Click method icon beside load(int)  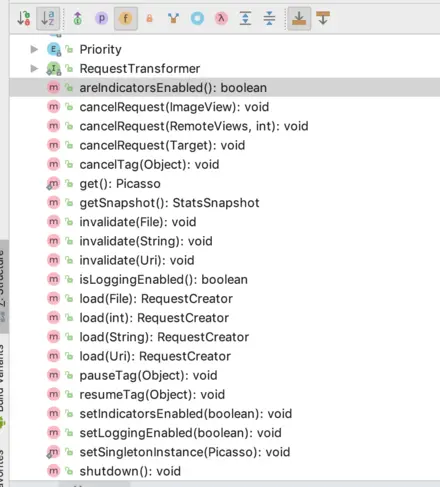coord(53,318)
